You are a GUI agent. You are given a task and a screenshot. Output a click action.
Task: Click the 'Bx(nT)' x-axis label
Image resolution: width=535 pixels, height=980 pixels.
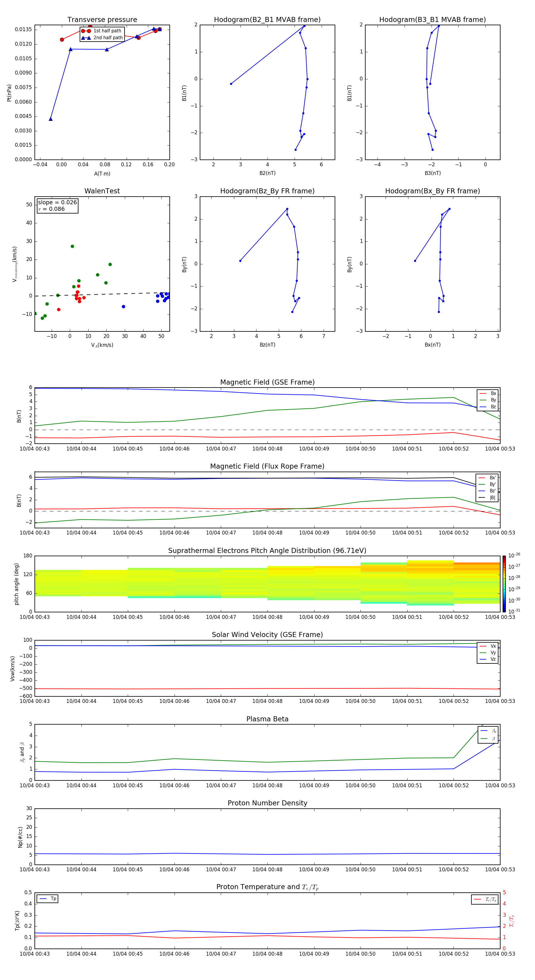coord(432,345)
